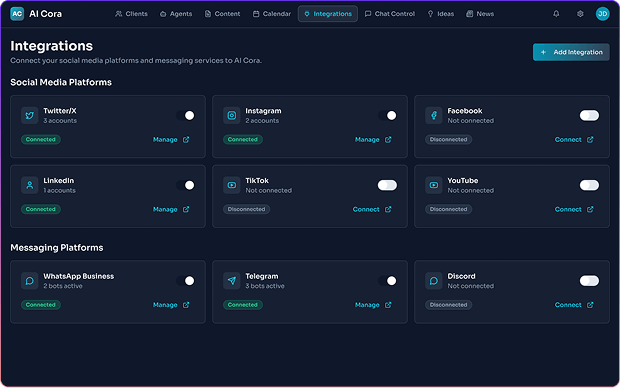Enable the TikTok integration switch
Viewport: 620px width, 388px height.
pos(387,185)
